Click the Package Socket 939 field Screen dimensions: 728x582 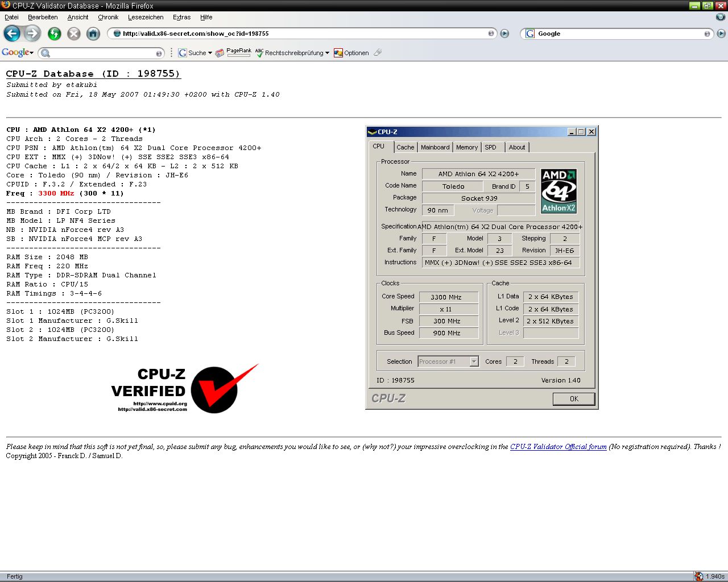[x=479, y=198]
